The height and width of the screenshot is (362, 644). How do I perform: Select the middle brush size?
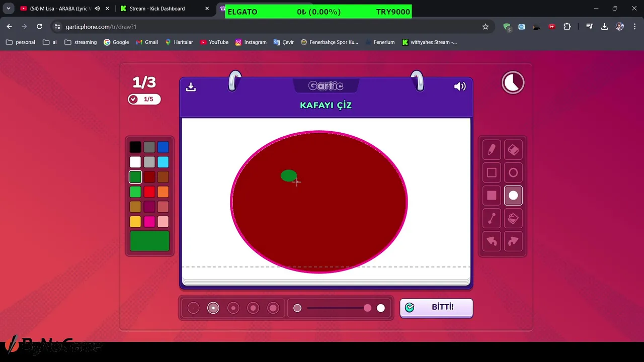point(233,308)
